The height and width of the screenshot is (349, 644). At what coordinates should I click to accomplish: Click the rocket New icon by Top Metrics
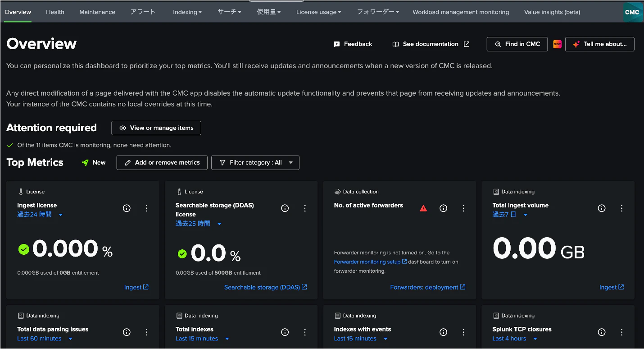tap(85, 163)
